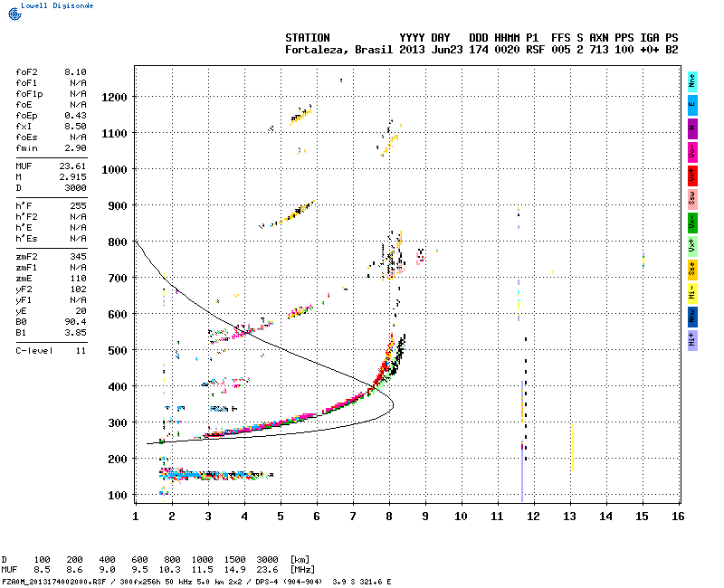Select the blue E legend swatch
Viewport: 724px width, 588px height.
(692, 105)
